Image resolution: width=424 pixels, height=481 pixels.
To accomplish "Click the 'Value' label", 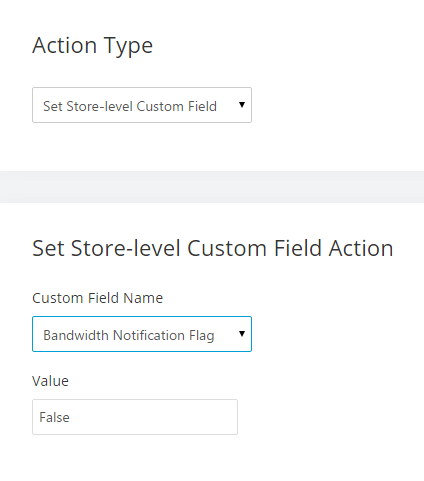I will (x=50, y=381).
